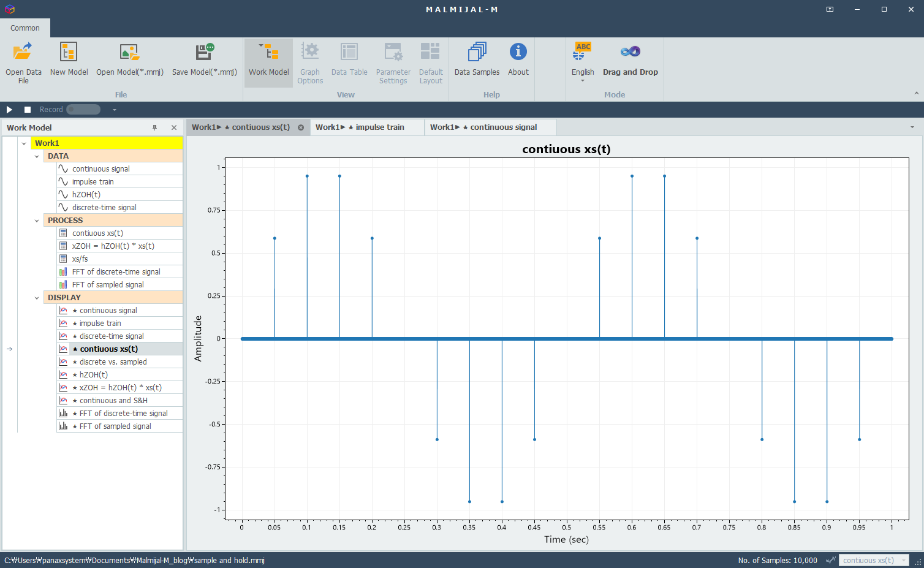Image resolution: width=924 pixels, height=568 pixels.
Task: Switch to Drag and Drop mode
Action: click(x=630, y=60)
